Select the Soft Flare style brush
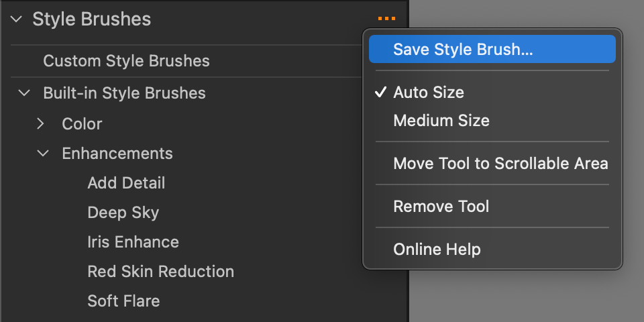Viewport: 644px width, 322px height. click(123, 301)
